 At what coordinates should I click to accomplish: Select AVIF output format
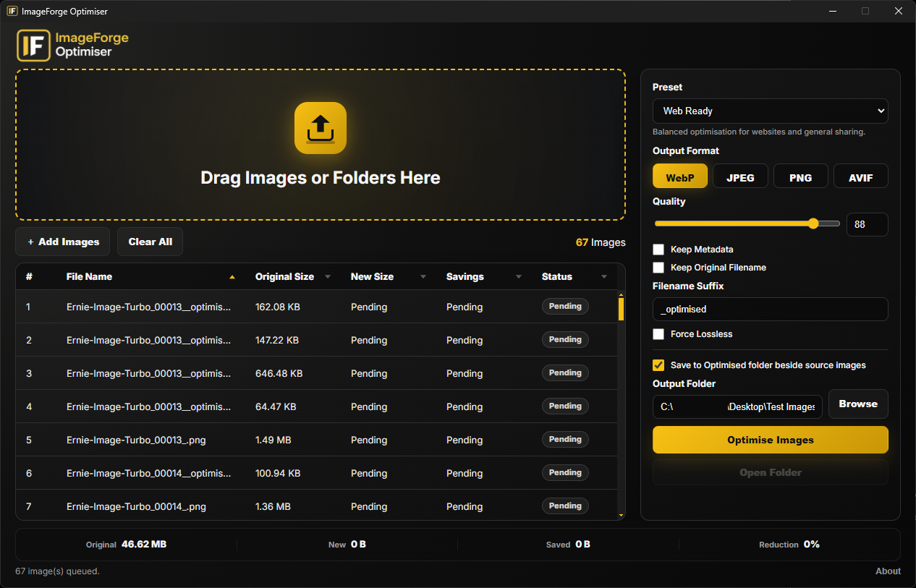coord(861,176)
